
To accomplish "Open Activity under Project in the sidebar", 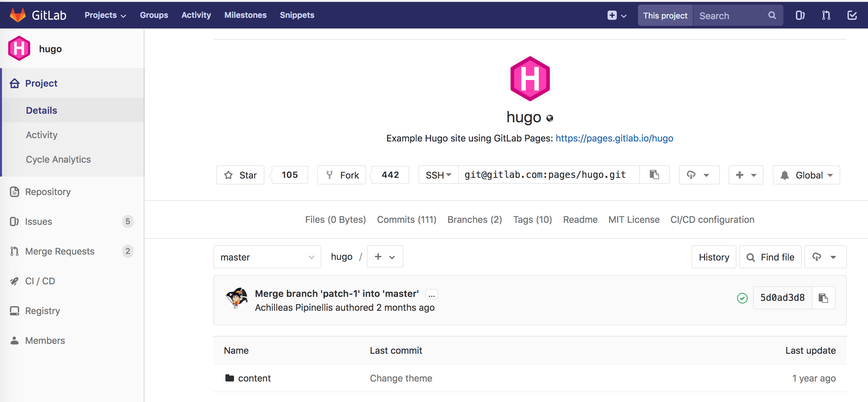I will coord(41,135).
